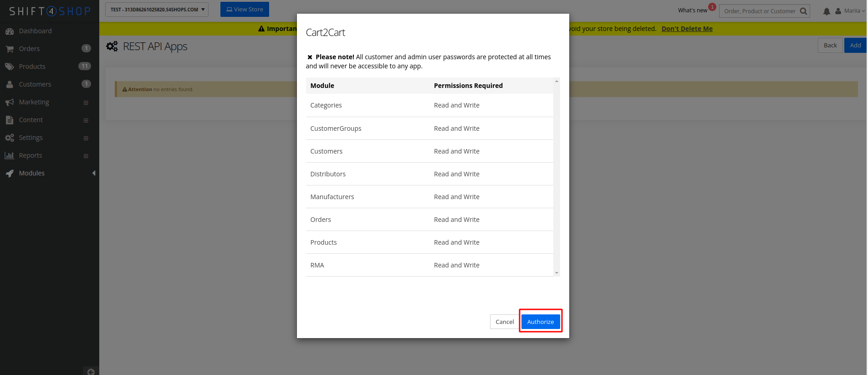Click the Content document icon

(x=10, y=120)
